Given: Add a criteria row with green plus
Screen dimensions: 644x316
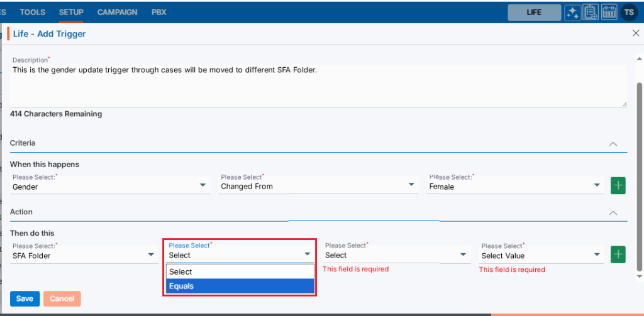Looking at the screenshot, I should pos(618,186).
